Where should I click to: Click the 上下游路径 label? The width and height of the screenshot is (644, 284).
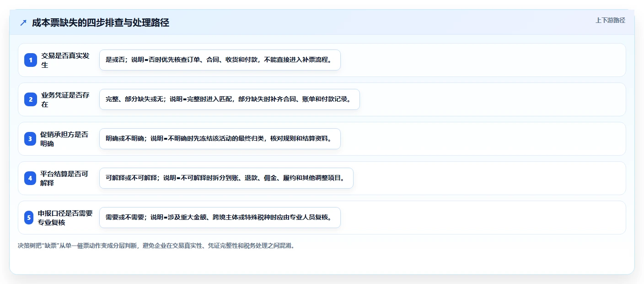pyautogui.click(x=610, y=20)
